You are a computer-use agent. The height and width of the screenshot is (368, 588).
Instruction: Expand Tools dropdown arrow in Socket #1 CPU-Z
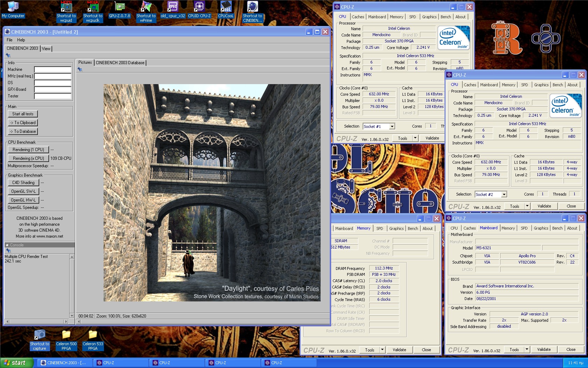tap(415, 138)
